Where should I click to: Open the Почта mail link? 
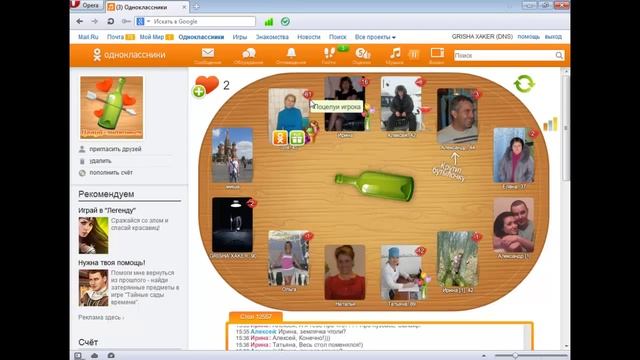pos(116,37)
